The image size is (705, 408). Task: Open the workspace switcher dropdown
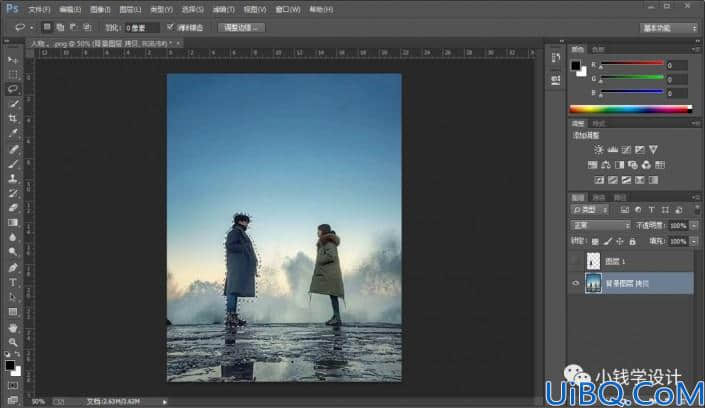pos(669,28)
